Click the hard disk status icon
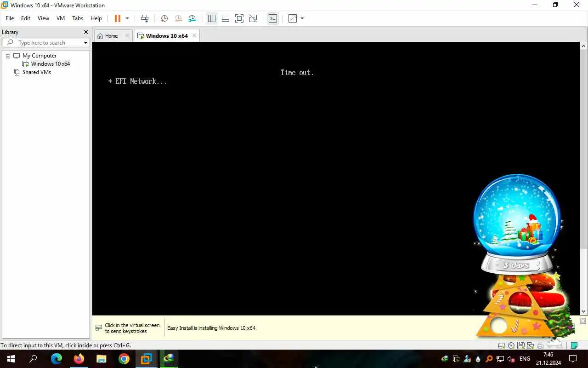 pos(502,345)
